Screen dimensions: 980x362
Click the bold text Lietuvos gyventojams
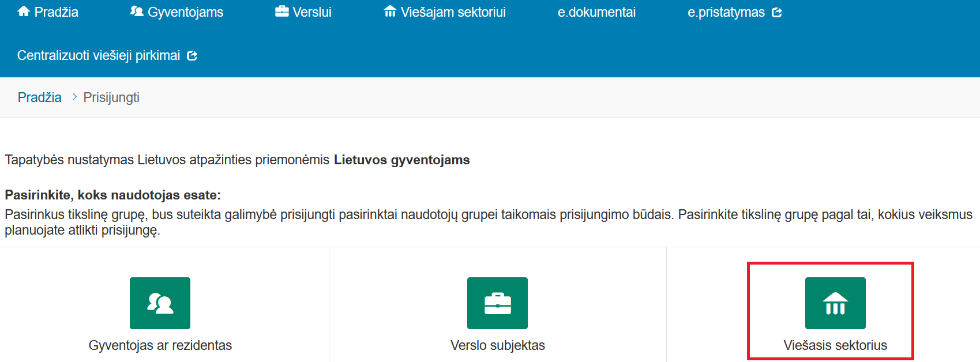tap(402, 160)
